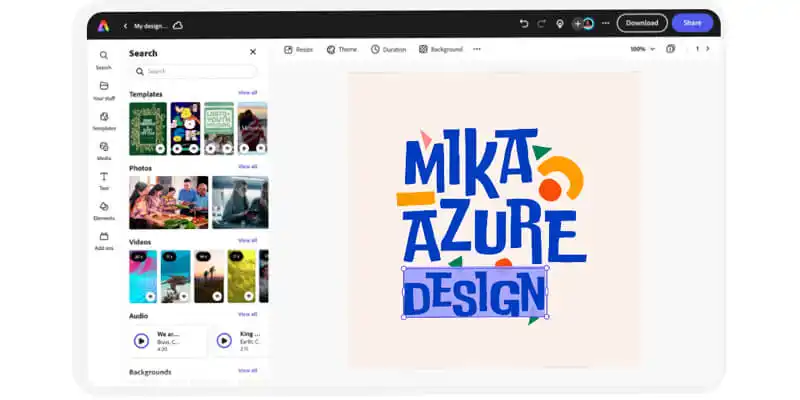This screenshot has height=400, width=800.
Task: Click the Templates section heading
Action: coord(146,94)
